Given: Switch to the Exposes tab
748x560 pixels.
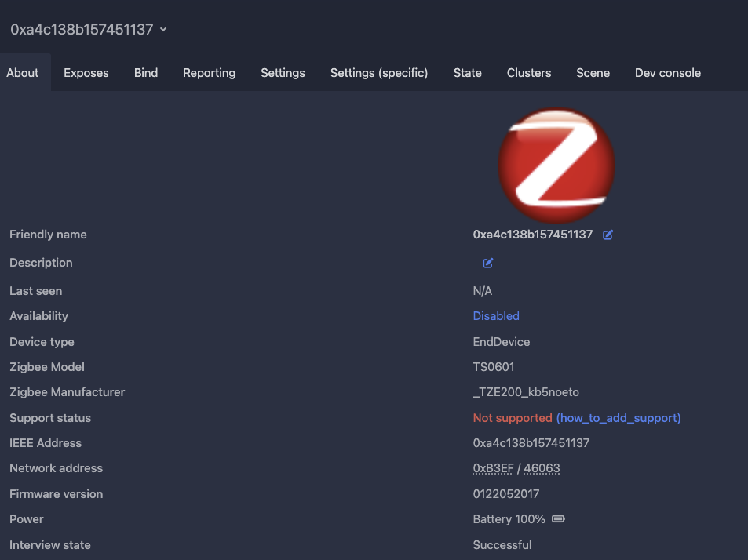Looking at the screenshot, I should (86, 72).
